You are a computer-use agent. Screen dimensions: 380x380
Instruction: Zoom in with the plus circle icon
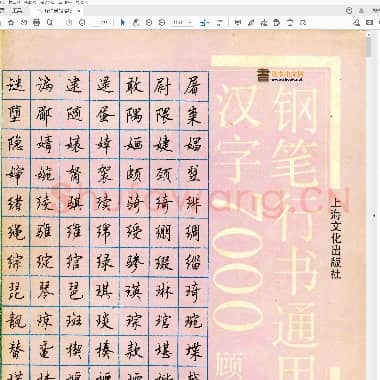162,23
